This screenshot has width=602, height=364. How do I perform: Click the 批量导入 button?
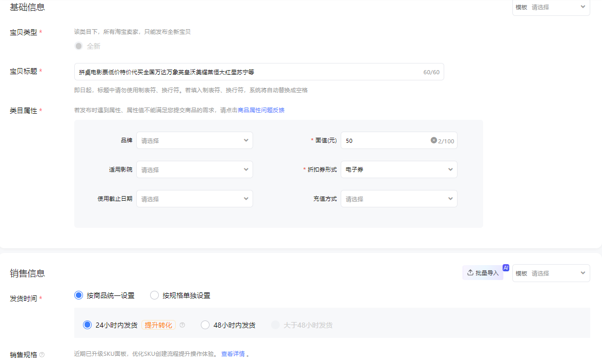[483, 273]
